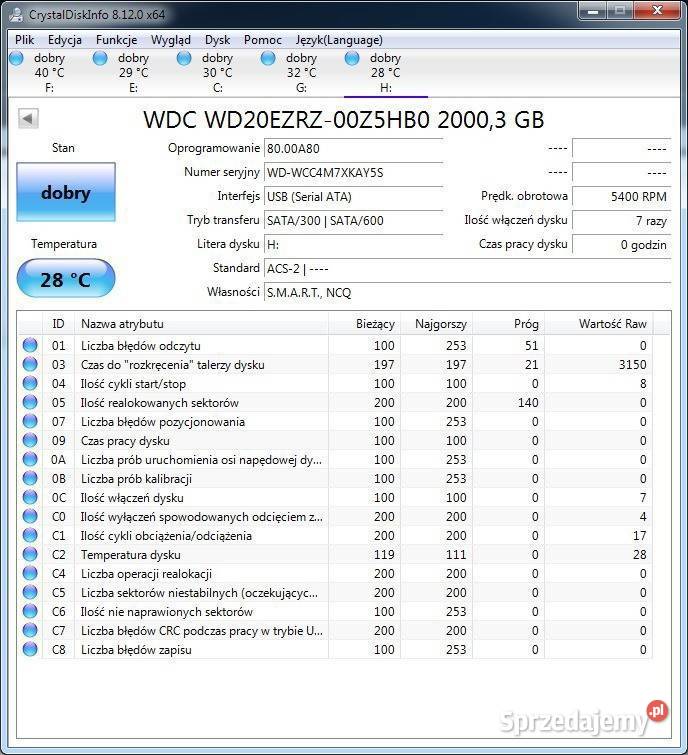Click the 'Bieżący' column header
This screenshot has height=755, width=688.
click(364, 324)
